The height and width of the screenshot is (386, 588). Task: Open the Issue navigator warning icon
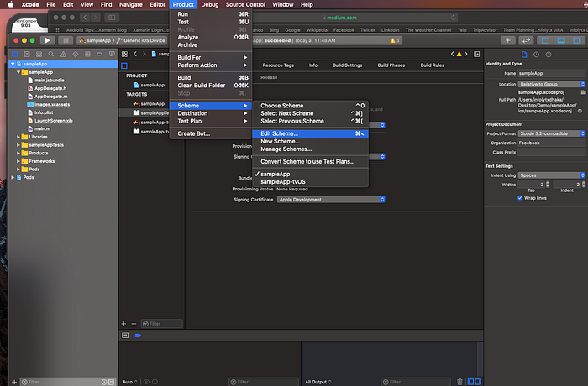(x=63, y=54)
